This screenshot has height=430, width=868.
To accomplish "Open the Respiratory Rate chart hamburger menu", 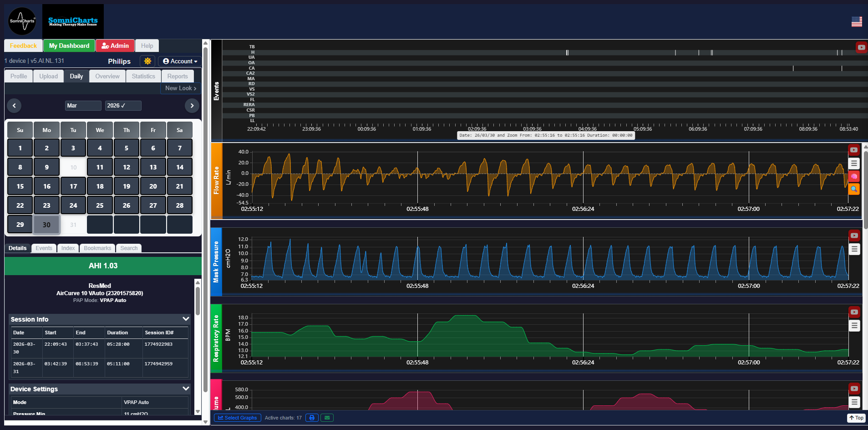I will coord(854,326).
